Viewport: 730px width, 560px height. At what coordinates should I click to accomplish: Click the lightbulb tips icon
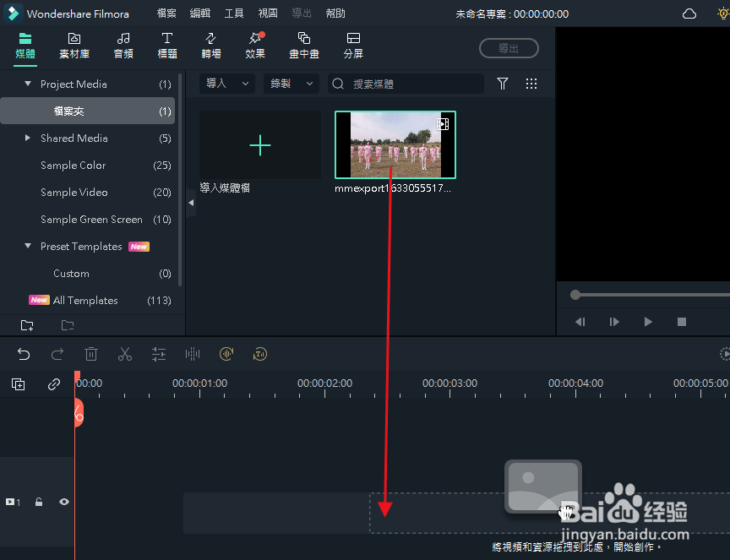(723, 14)
